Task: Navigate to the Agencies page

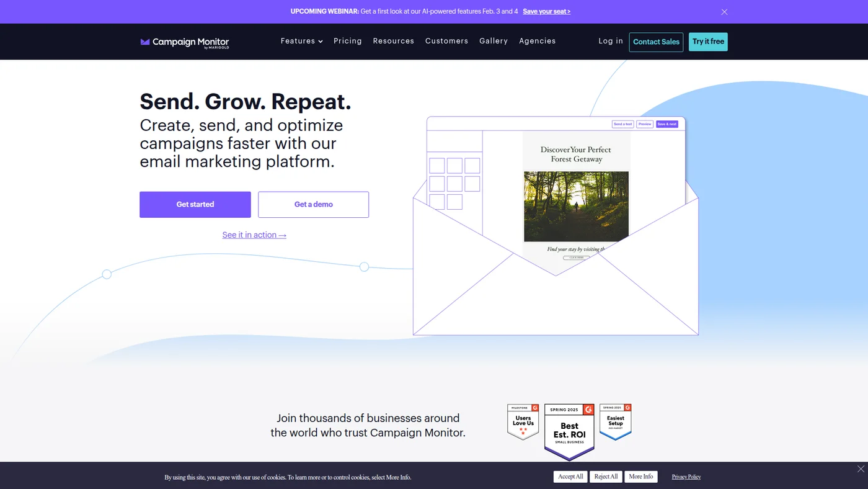Action: pos(537,41)
